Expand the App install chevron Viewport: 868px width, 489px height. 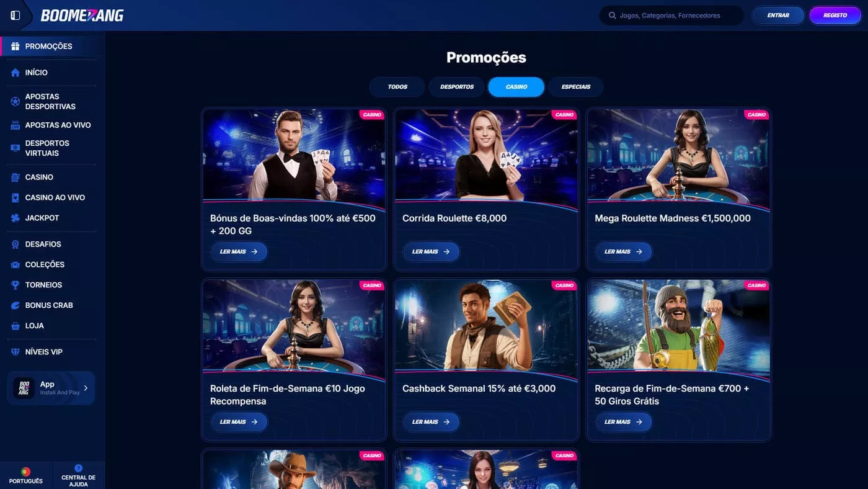click(x=86, y=388)
